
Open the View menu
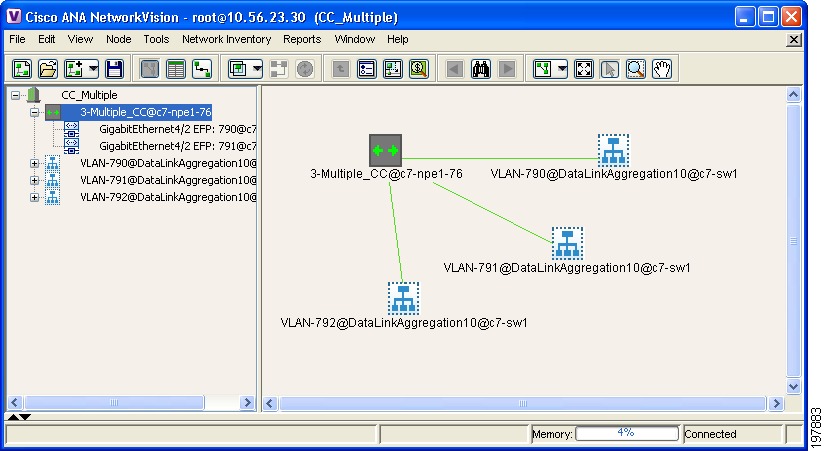click(80, 39)
